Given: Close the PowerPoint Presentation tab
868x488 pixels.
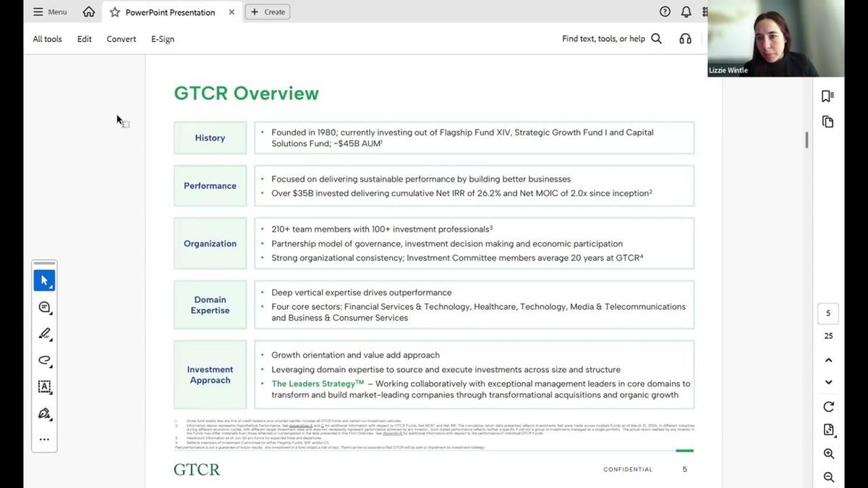Looking at the screenshot, I should point(231,12).
